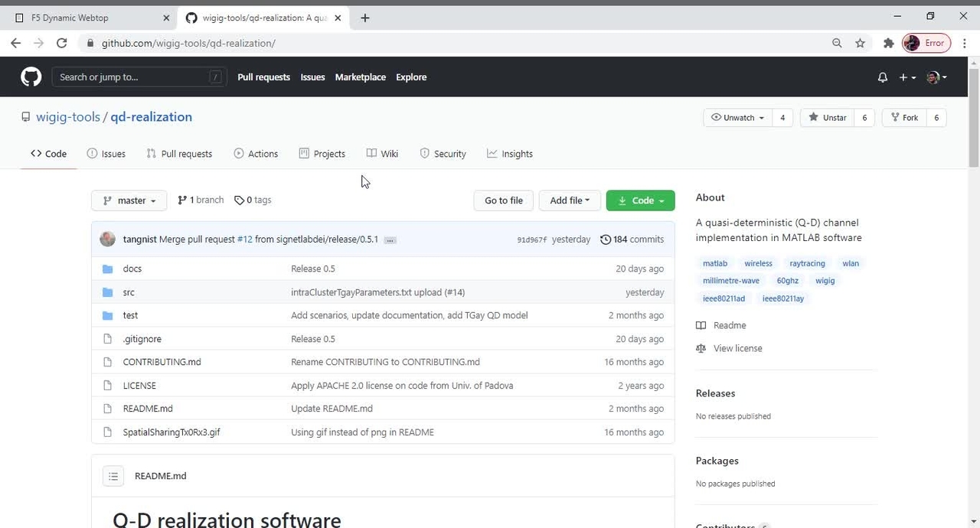Click the Chrome profile Error button
This screenshot has height=528, width=980.
926,43
